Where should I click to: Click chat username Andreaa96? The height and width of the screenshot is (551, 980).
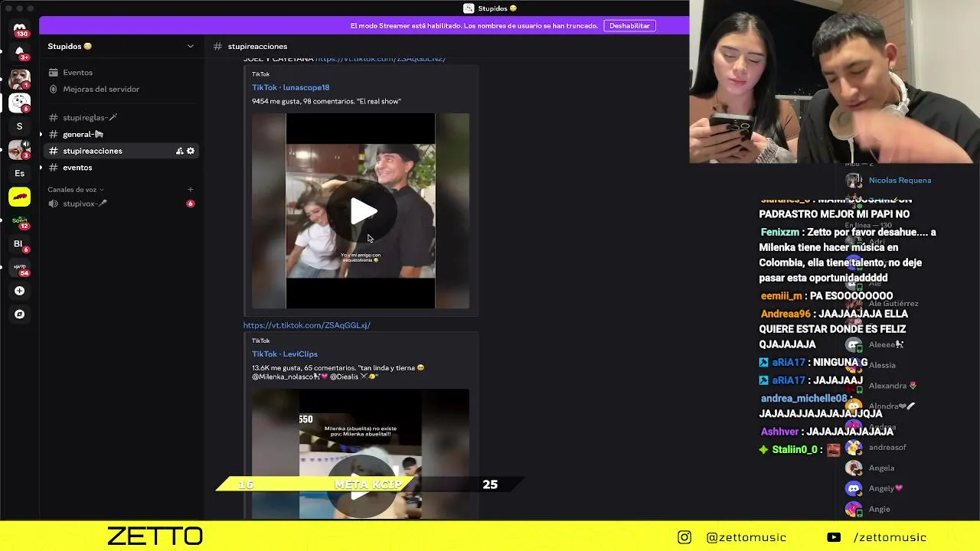tap(786, 314)
